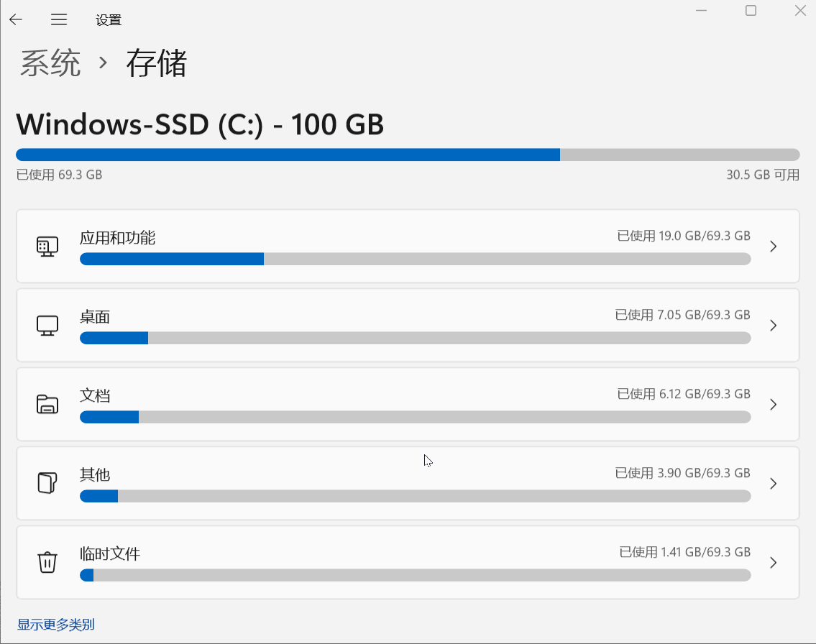Click the 存储 breadcrumb title

point(157,63)
